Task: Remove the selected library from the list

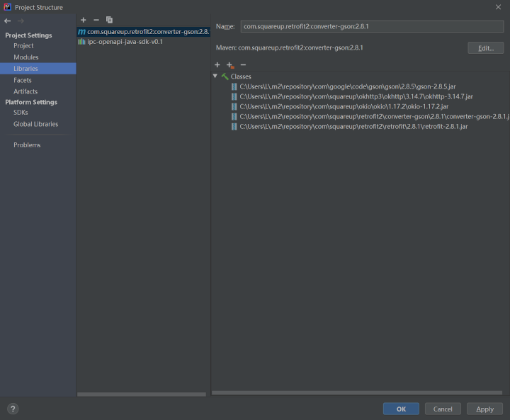Action: tap(96, 20)
